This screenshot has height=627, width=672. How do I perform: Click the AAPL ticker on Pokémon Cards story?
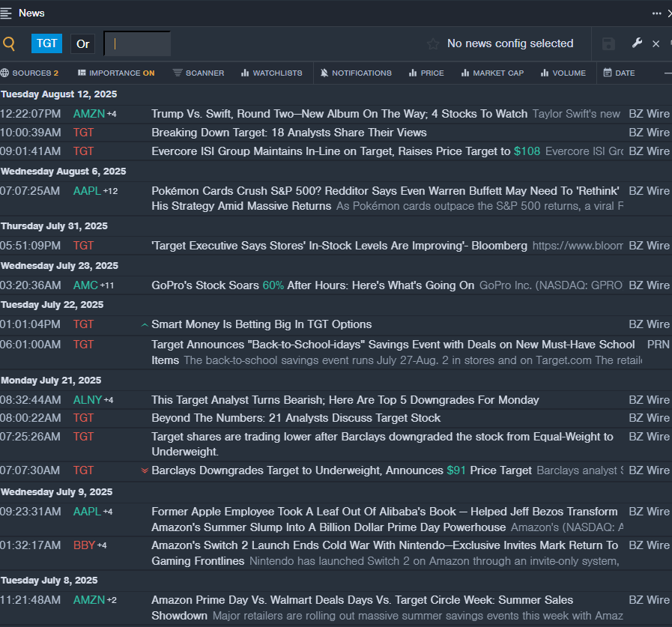(x=87, y=191)
